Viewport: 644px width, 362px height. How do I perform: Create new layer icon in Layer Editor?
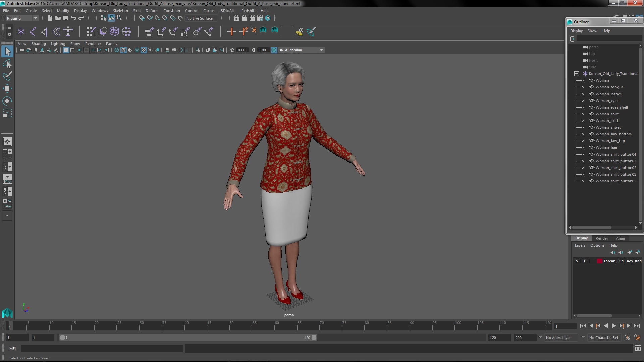[x=630, y=252]
